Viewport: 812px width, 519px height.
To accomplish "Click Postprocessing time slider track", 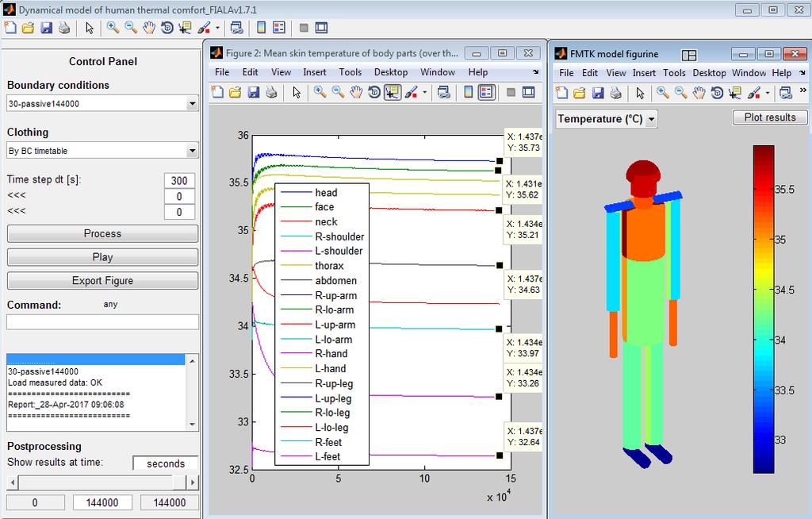I will click(x=102, y=482).
